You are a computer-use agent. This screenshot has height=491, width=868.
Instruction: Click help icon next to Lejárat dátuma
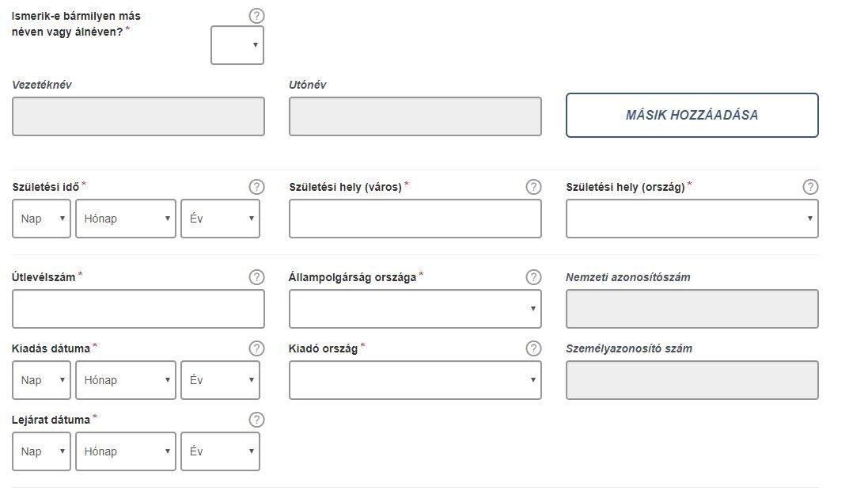click(256, 420)
